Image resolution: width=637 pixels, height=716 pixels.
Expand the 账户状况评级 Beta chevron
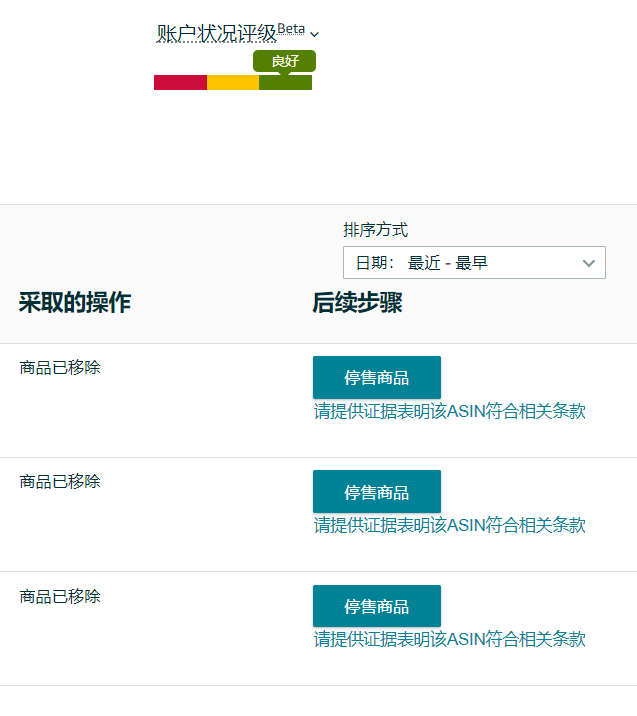point(314,34)
